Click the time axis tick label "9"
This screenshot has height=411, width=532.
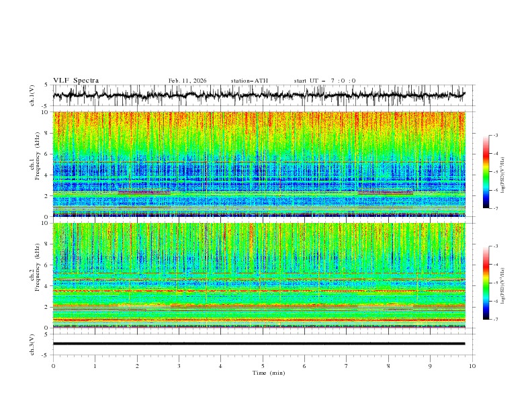[x=430, y=366]
